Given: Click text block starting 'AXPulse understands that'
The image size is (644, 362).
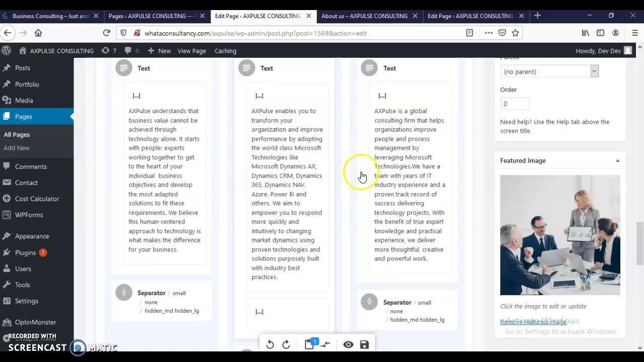Looking at the screenshot, I should coord(165,180).
